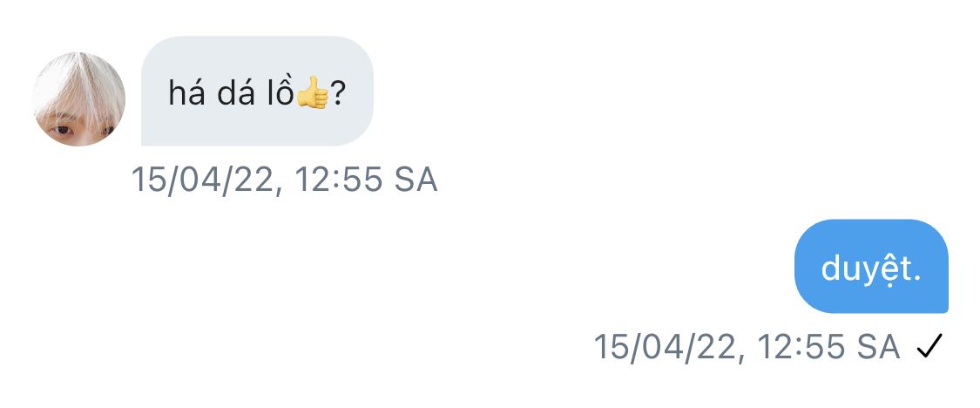Click the question mark after the emoji
This screenshot has height=408, width=980.
(x=337, y=94)
